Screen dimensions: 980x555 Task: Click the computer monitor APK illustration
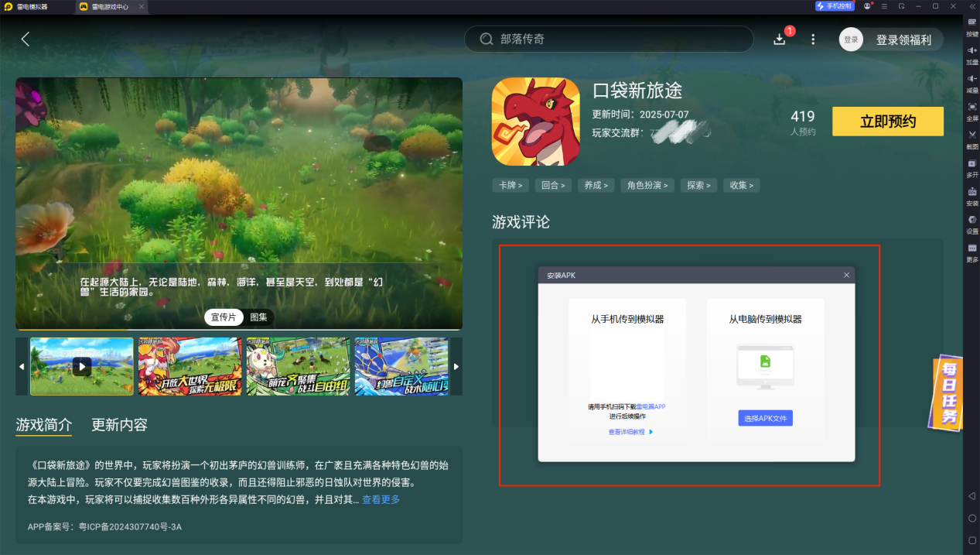pyautogui.click(x=765, y=366)
